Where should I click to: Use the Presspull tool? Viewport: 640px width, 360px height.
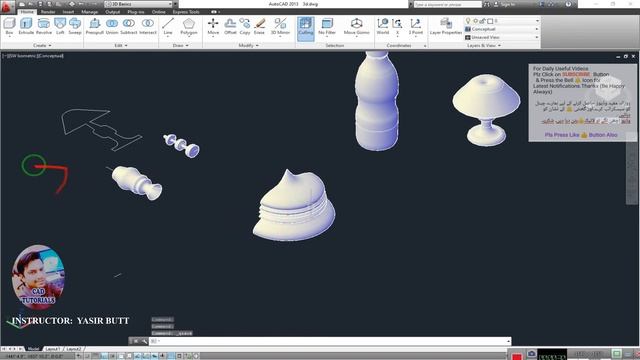95,26
